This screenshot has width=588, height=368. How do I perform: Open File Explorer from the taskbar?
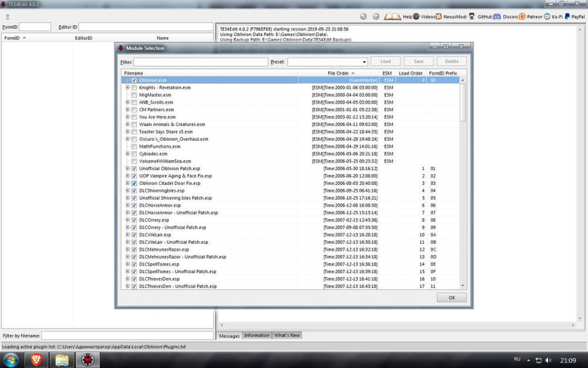point(62,360)
